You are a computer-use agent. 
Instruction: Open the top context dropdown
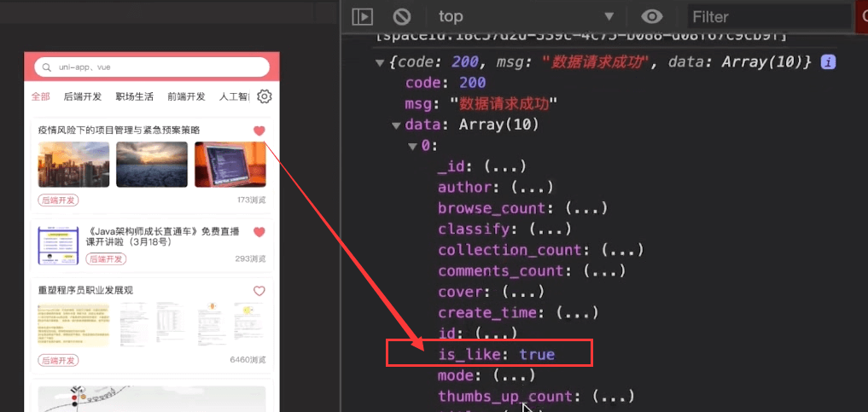pos(526,16)
